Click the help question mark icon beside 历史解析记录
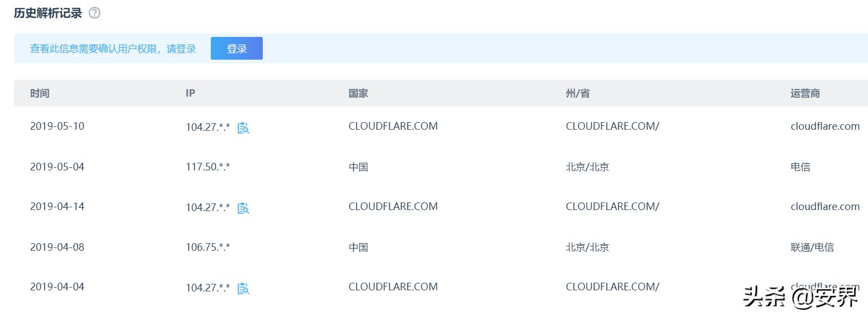The width and height of the screenshot is (868, 318). tap(94, 13)
